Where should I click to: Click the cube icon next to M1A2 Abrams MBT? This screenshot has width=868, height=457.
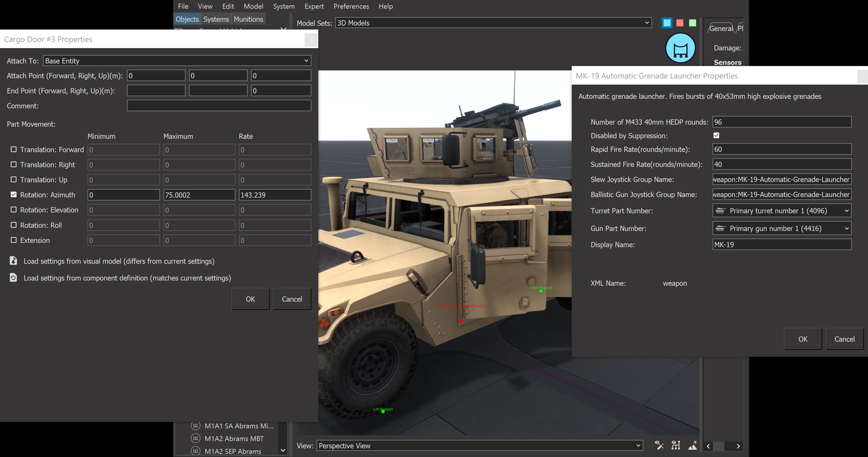[195, 438]
